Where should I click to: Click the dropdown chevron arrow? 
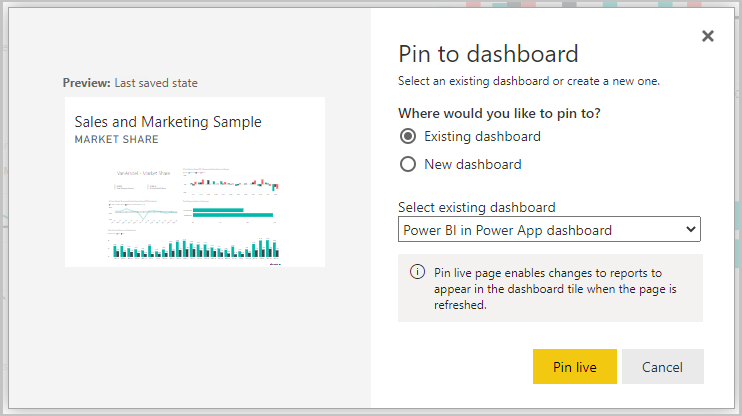click(688, 230)
